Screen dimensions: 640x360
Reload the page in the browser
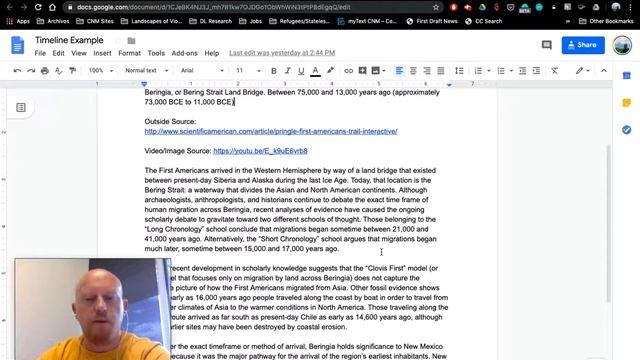(x=38, y=7)
